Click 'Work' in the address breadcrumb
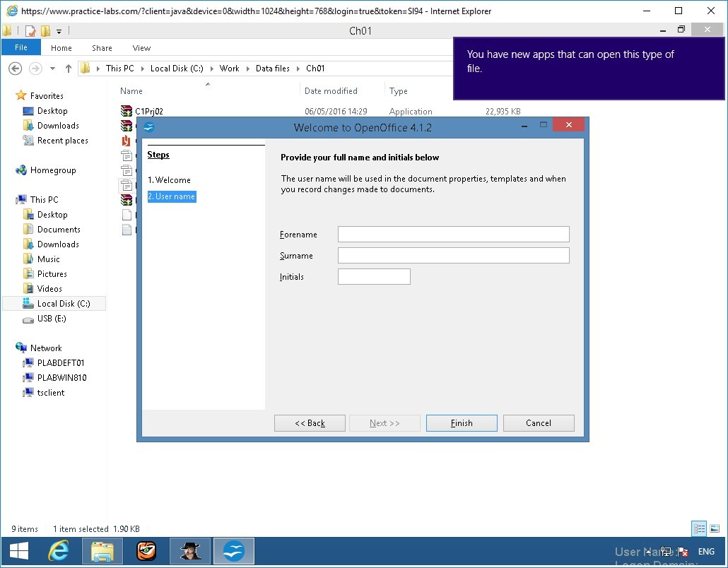 click(230, 69)
